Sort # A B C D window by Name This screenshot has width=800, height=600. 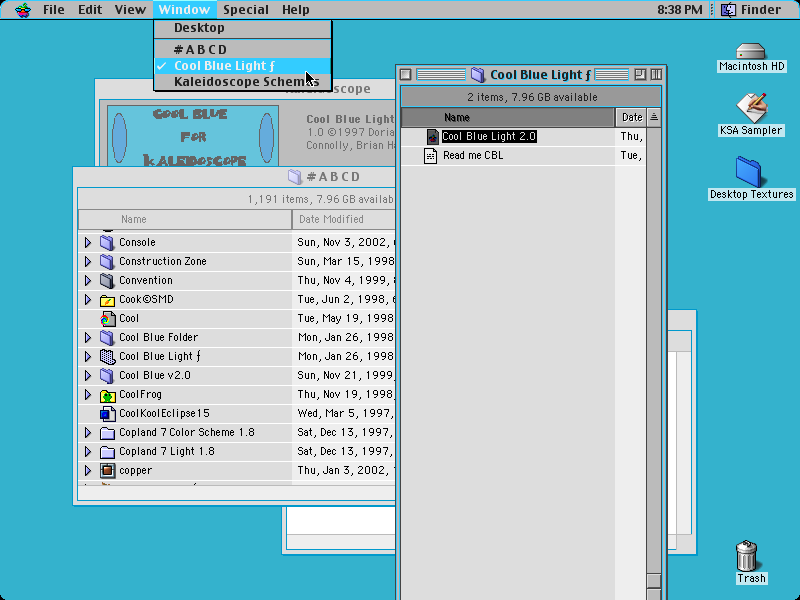(x=185, y=219)
